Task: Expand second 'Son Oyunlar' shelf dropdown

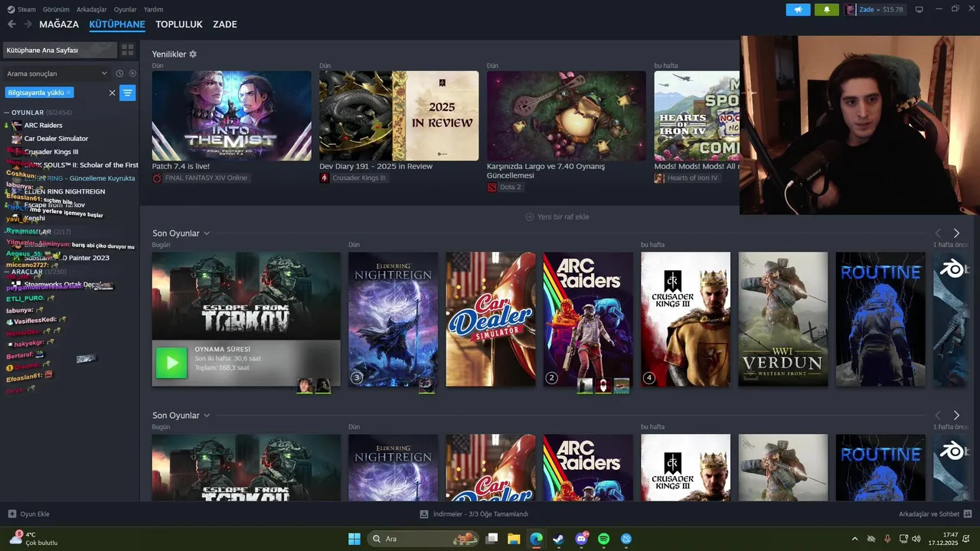Action: 207,416
